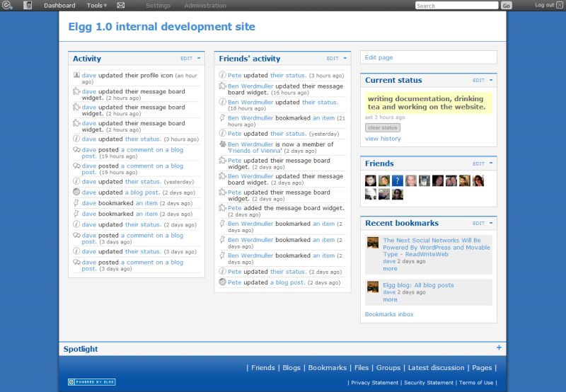566x392 pixels.
Task: Click the Edit page link
Action: point(379,57)
